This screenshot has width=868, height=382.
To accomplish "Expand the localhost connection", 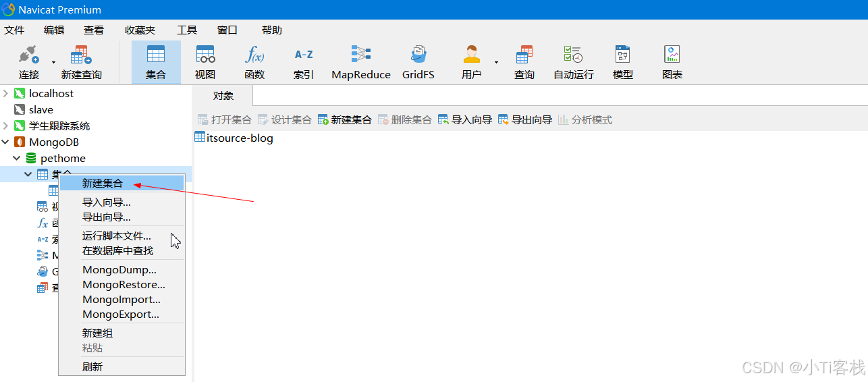I will pos(5,93).
